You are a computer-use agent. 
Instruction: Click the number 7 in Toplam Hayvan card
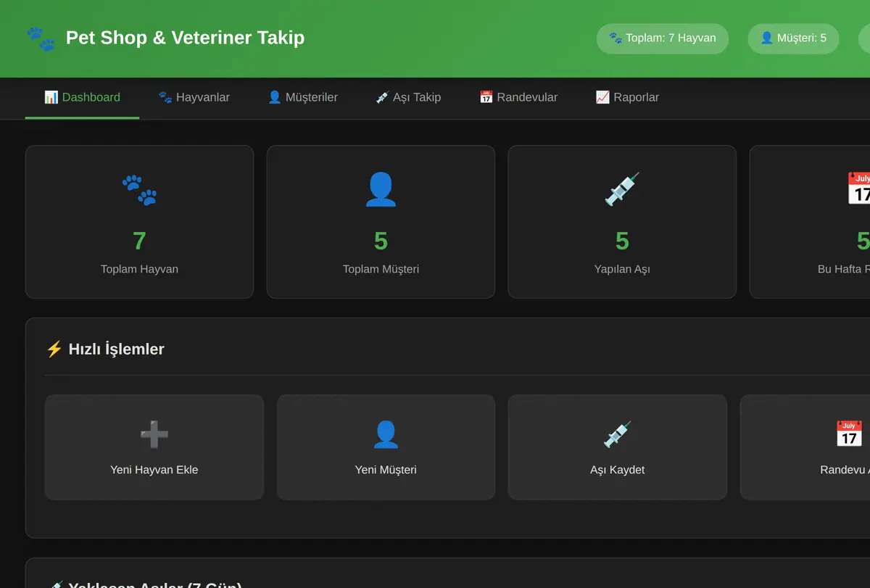(x=139, y=241)
